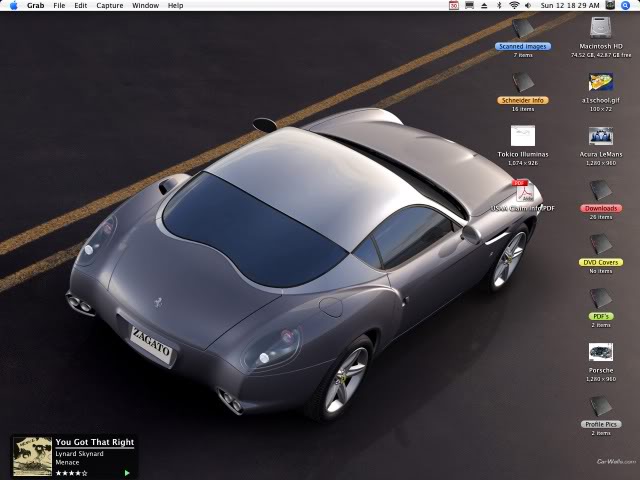Open Spotlight search
Screen dimensions: 640x480
[x=625, y=5]
